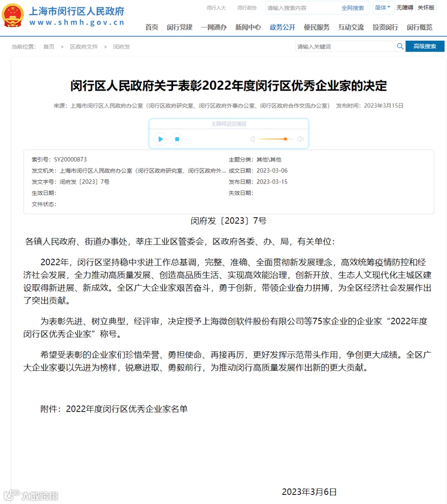
Task: Click the 索引号 SY20000873 text
Action: 59,159
